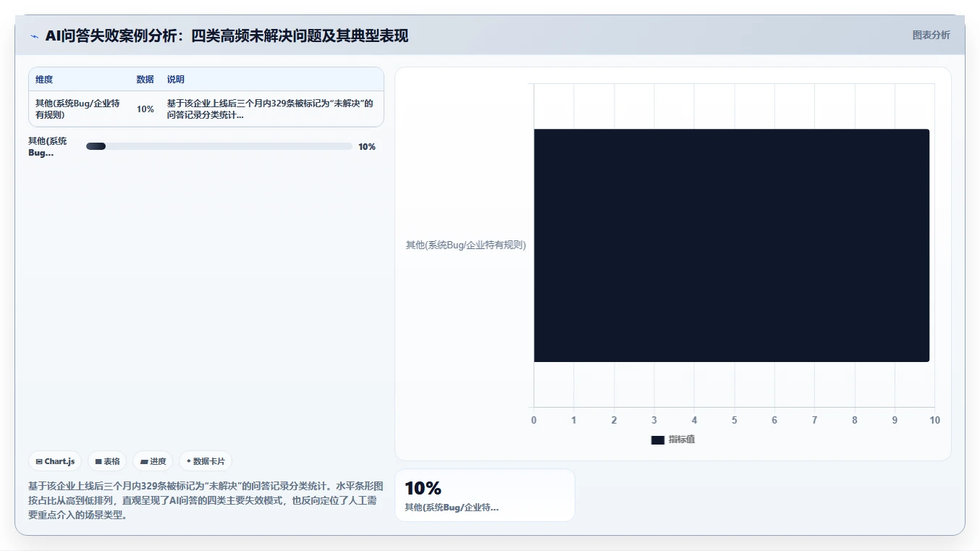Click the description cell starting 基于该企业上线后
Screen dimensions: 980x551
(x=271, y=109)
